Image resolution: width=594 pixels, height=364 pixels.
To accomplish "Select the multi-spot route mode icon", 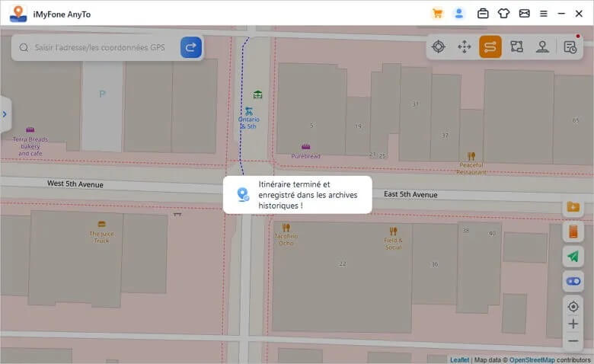I will point(516,46).
